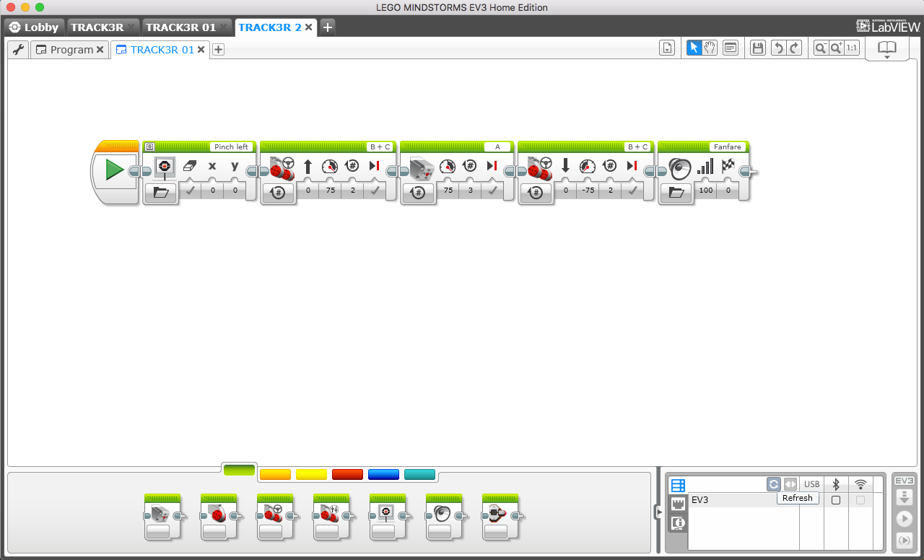Reset zoom to 1:1

coord(852,48)
